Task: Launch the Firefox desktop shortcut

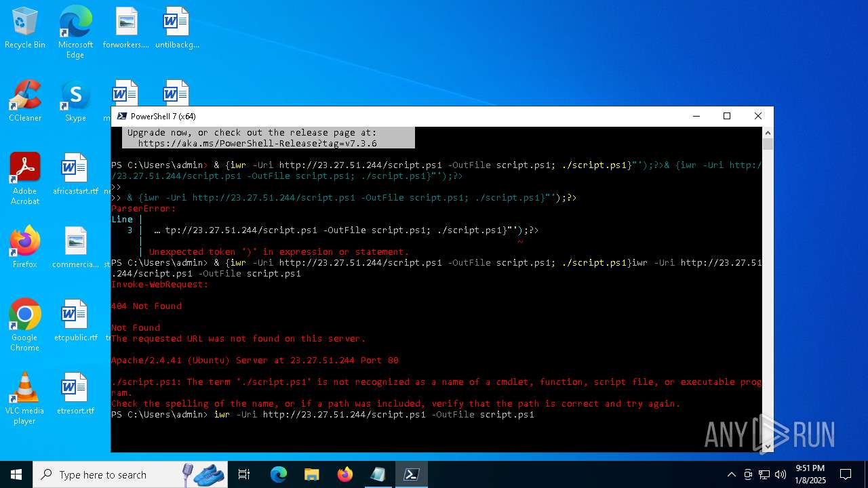Action: (25, 247)
